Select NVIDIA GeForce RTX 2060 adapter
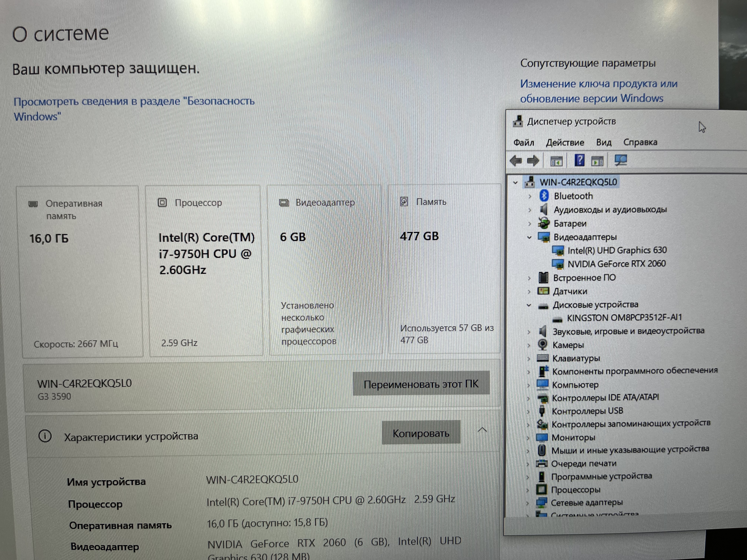This screenshot has width=747, height=560. pos(616,264)
